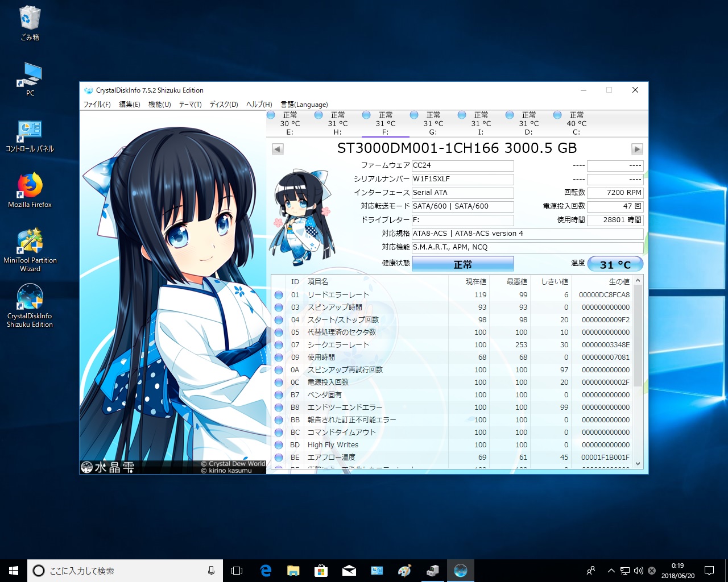Go to previous disk with left arrow
This screenshot has width=728, height=582.
(278, 149)
